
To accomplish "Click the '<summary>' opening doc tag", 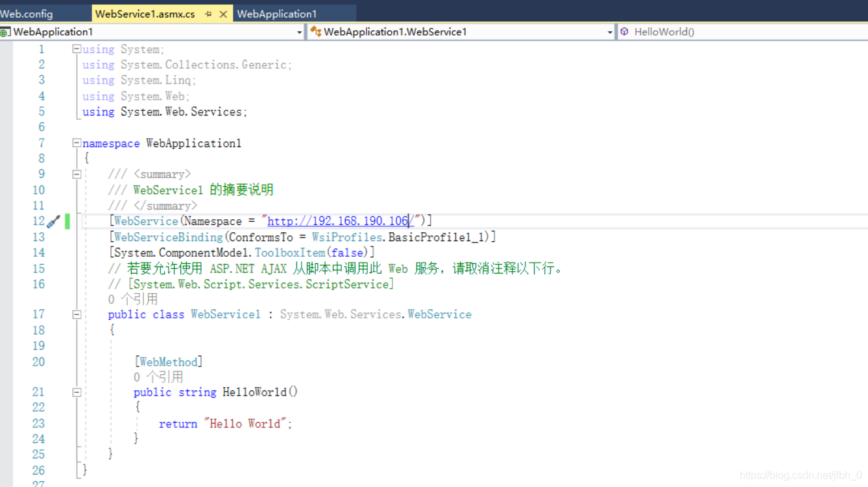I will pos(162,174).
